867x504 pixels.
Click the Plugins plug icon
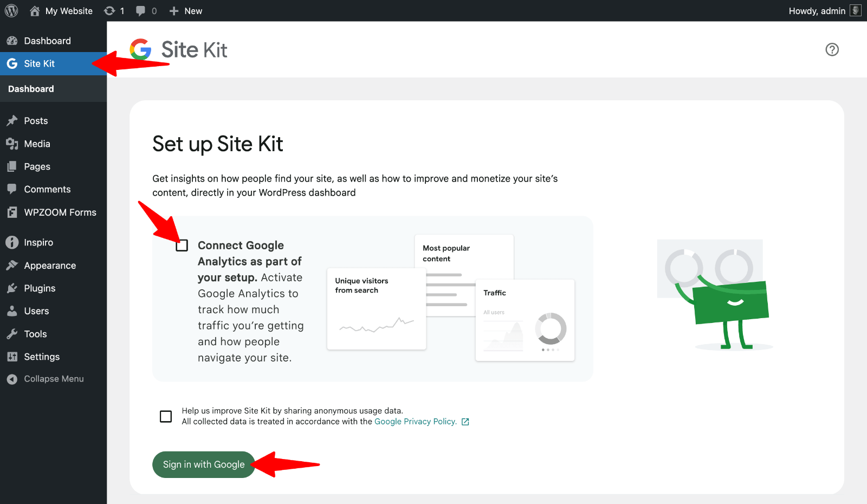pos(12,288)
